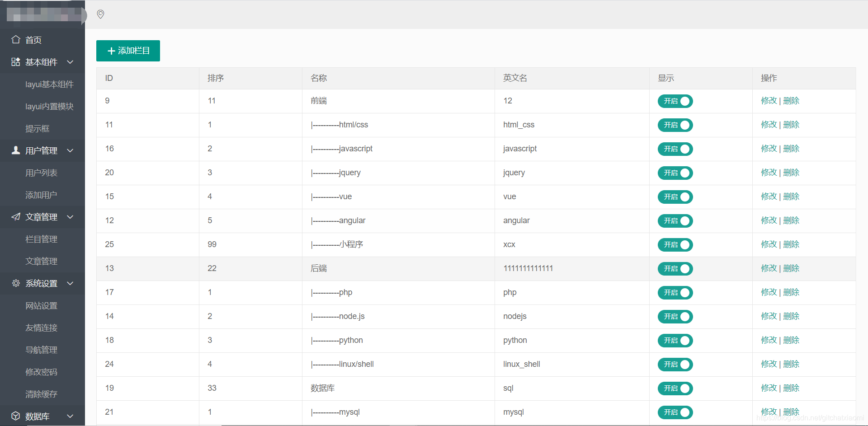
Task: Click 修改 for the jquery row
Action: [769, 173]
